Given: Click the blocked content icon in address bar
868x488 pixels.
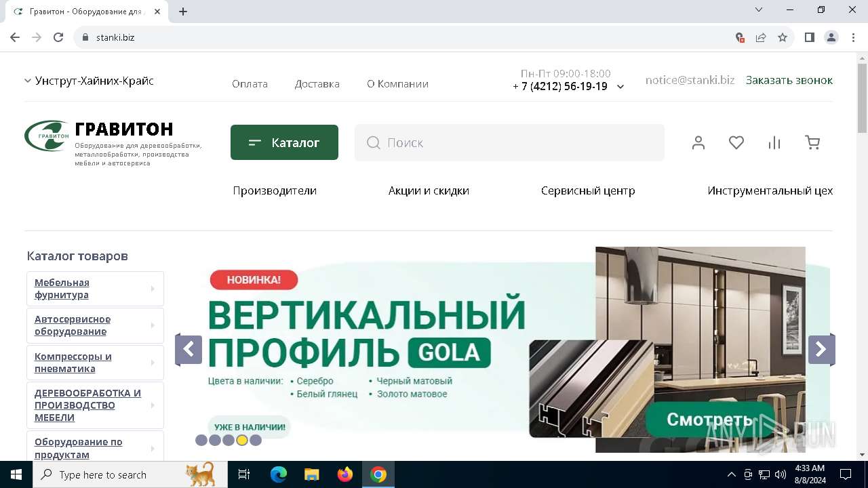Looking at the screenshot, I should [x=740, y=37].
